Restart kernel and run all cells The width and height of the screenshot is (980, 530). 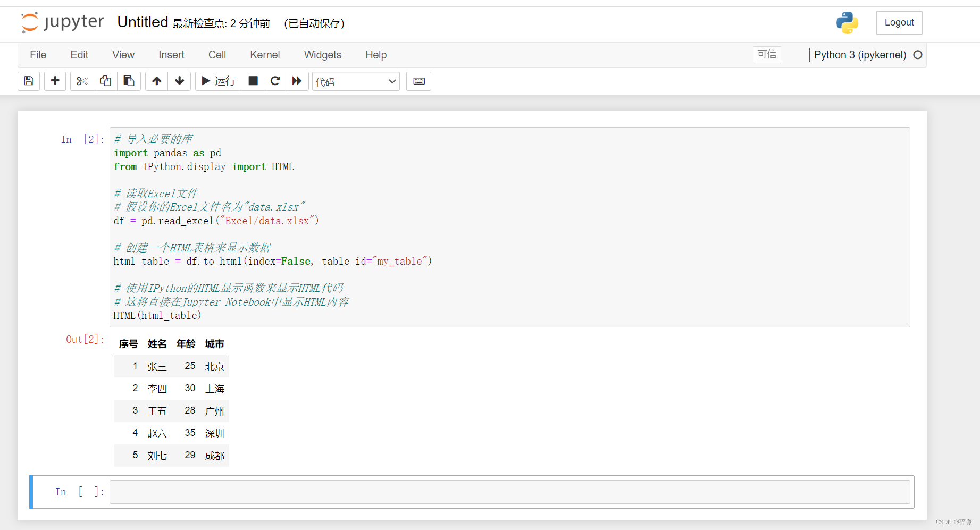pos(297,81)
